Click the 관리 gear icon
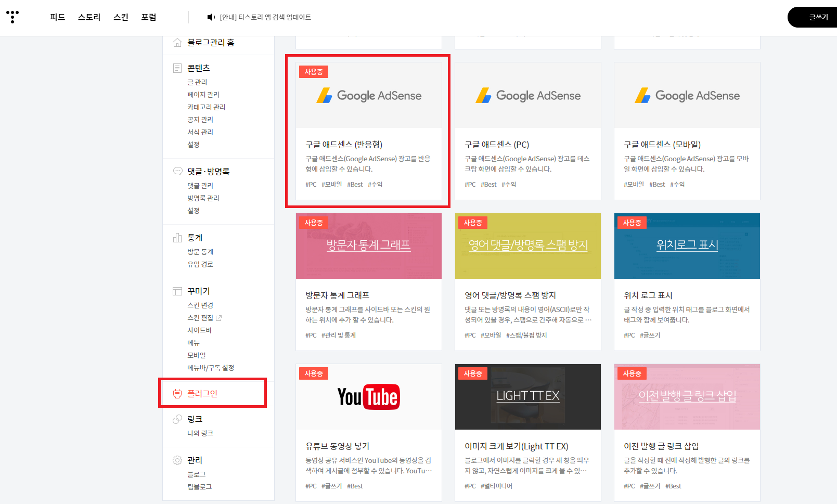 pos(177,460)
